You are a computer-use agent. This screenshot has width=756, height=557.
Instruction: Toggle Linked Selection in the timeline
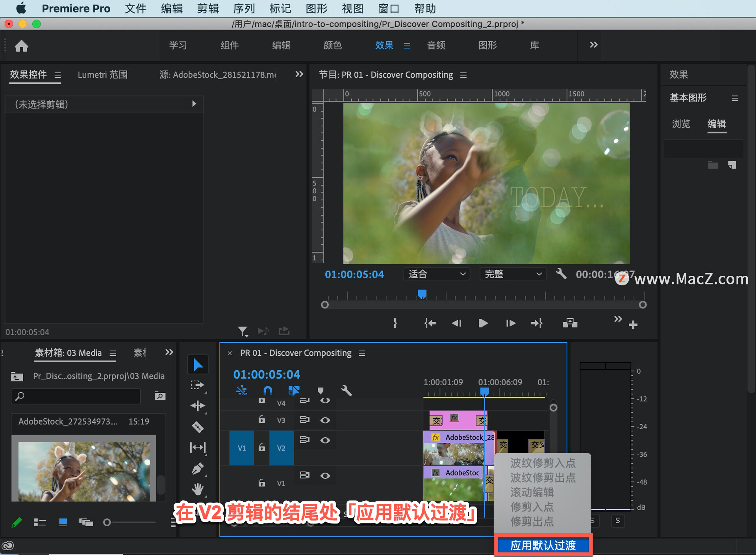click(x=294, y=390)
